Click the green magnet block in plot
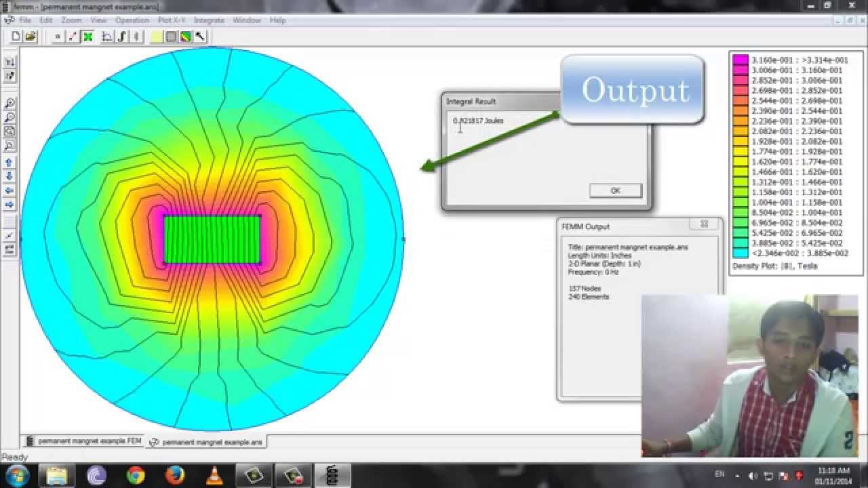This screenshot has height=488, width=868. [212, 239]
